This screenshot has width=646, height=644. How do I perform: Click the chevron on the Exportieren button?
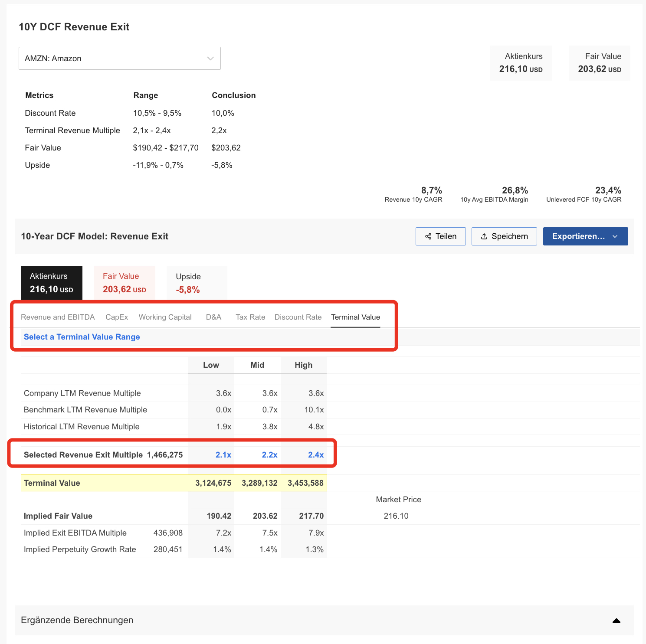coord(615,236)
